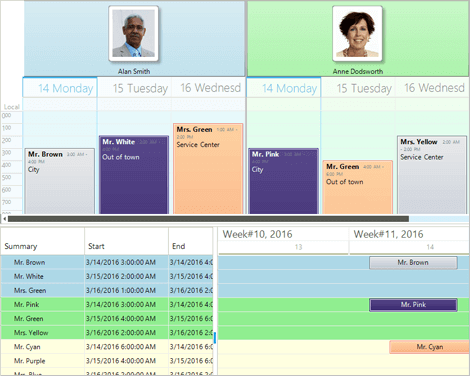This screenshot has height=376, width=470.
Task: Click Anne Dodsworth's photo thumbnail
Action: pyautogui.click(x=357, y=33)
